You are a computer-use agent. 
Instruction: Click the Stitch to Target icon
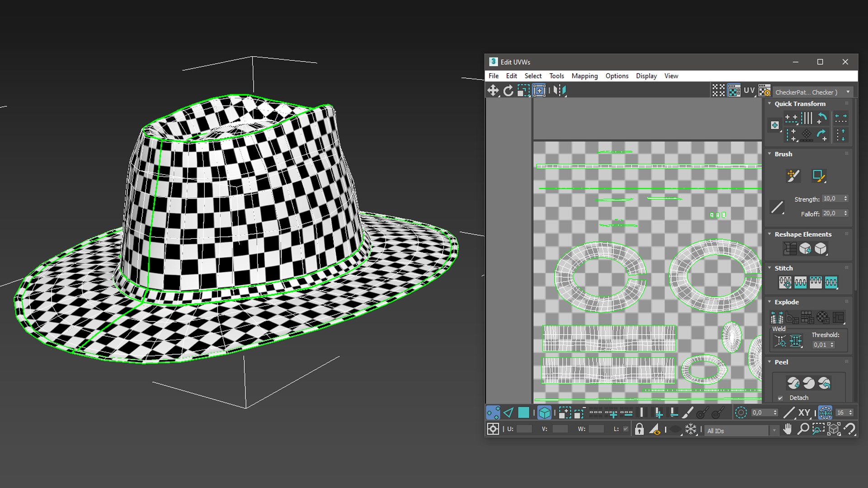pyautogui.click(x=785, y=282)
